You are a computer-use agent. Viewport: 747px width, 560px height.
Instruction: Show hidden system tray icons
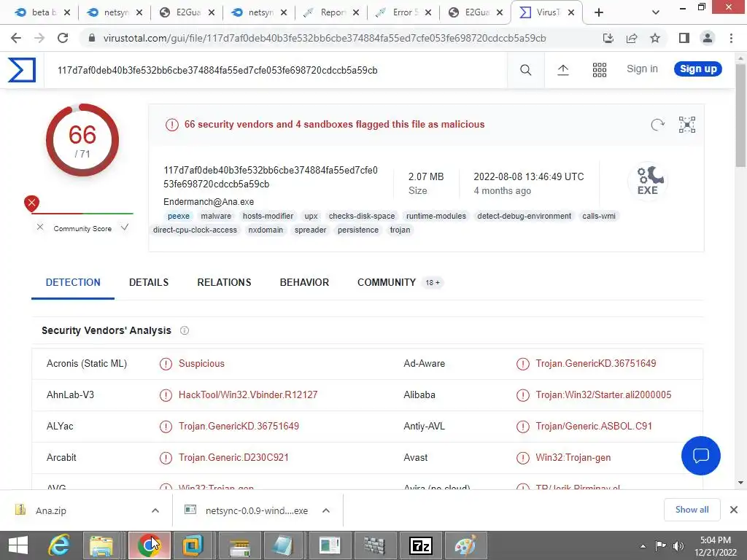[x=643, y=546]
